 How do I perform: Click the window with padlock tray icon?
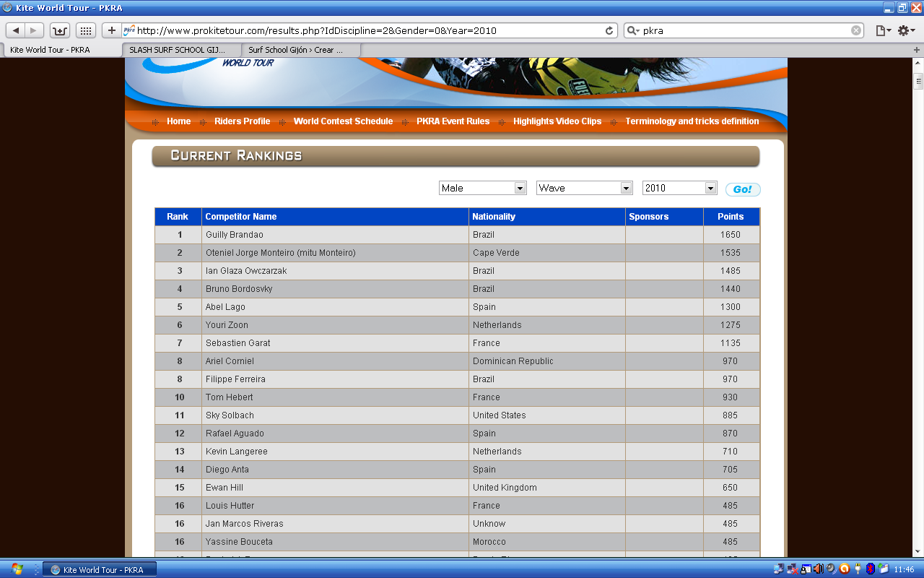click(x=806, y=569)
